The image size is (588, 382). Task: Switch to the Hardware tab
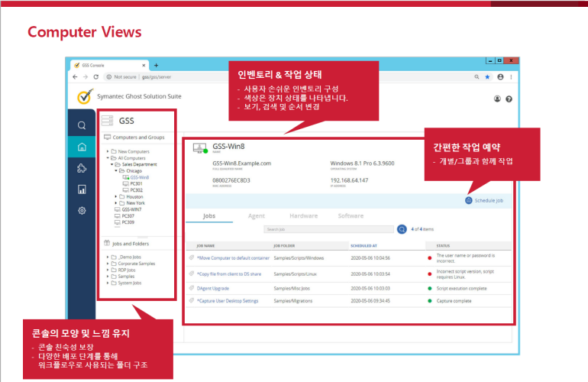pos(303,216)
